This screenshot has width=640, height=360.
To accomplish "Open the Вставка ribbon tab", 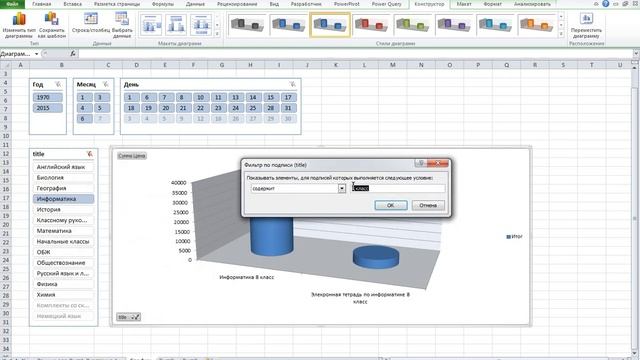I will (x=73, y=4).
